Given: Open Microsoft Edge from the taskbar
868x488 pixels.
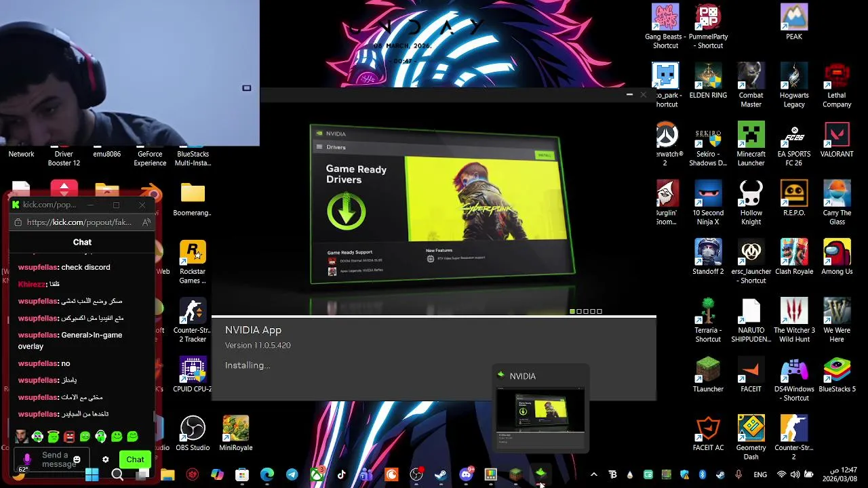Looking at the screenshot, I should click(x=267, y=475).
